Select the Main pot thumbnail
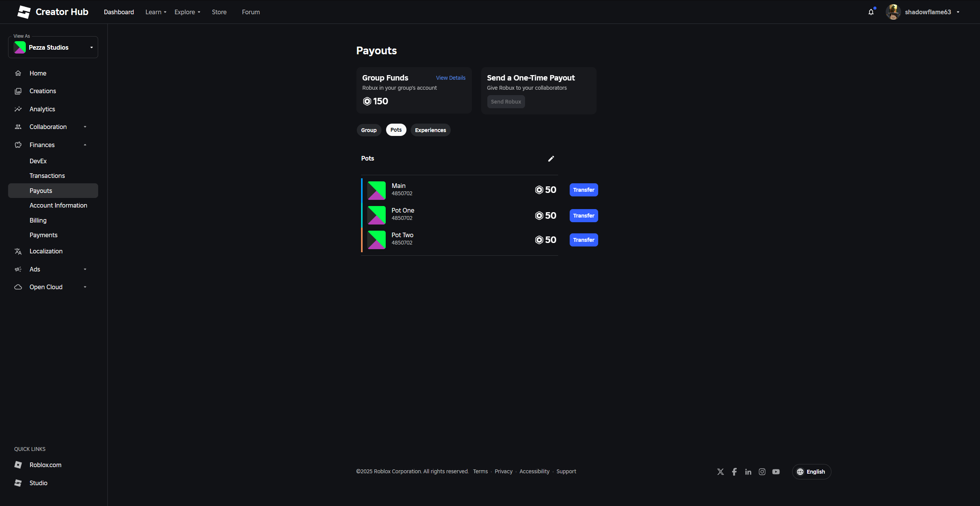The height and width of the screenshot is (506, 980). tap(376, 191)
